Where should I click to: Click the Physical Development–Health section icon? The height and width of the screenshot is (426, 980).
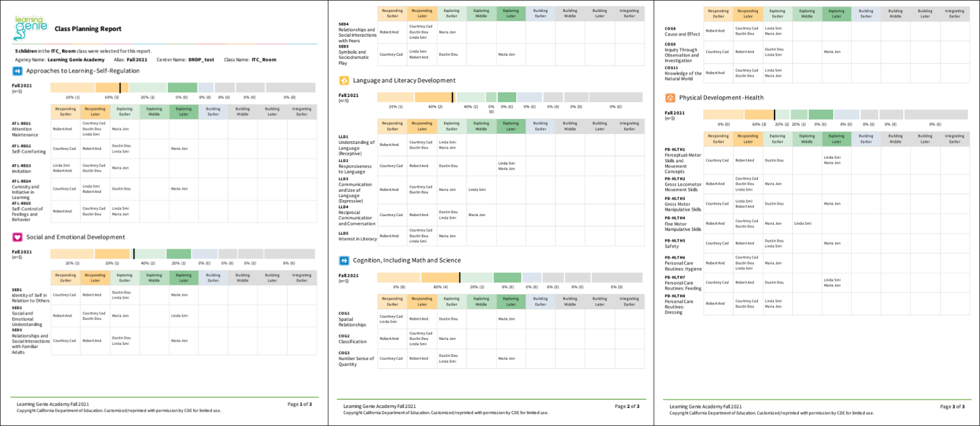click(670, 98)
